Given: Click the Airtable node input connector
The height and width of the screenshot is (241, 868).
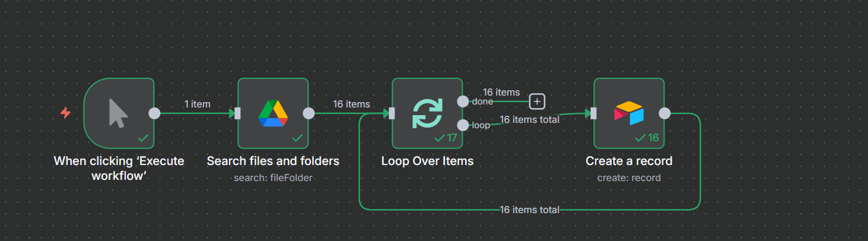Looking at the screenshot, I should pyautogui.click(x=593, y=113).
